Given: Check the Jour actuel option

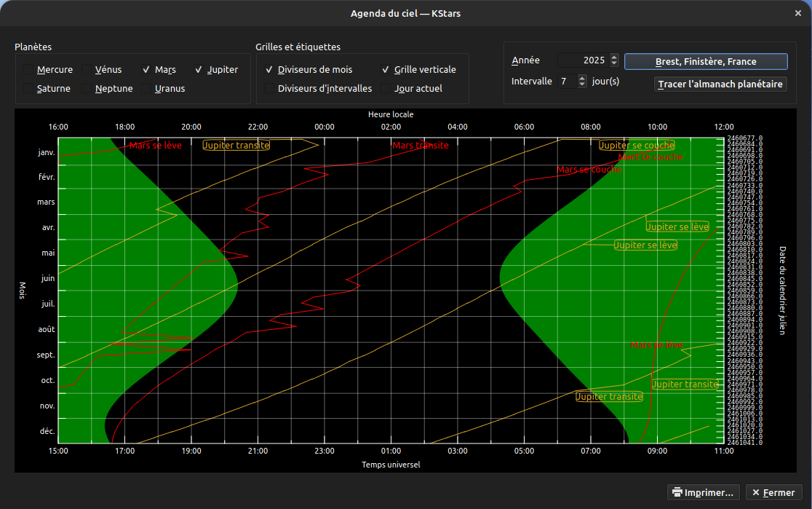Looking at the screenshot, I should point(386,89).
